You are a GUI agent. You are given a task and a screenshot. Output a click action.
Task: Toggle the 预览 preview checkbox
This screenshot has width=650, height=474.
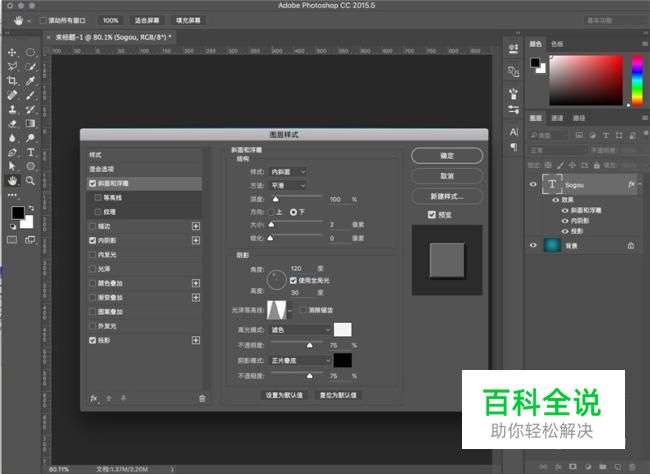tap(432, 214)
